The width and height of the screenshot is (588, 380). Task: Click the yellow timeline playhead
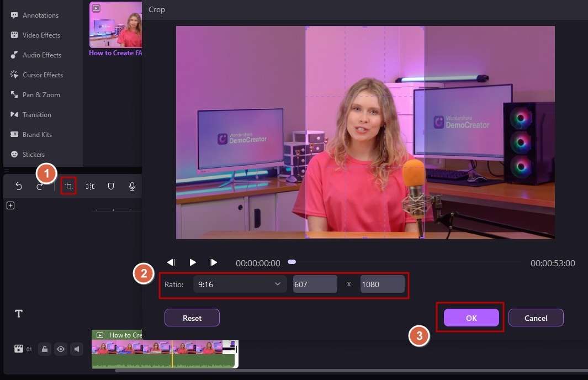[x=172, y=353]
